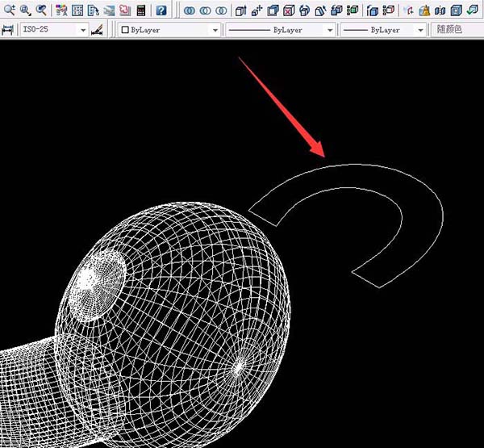
Task: Open the 随颜色 plot style box
Action: [x=457, y=30]
